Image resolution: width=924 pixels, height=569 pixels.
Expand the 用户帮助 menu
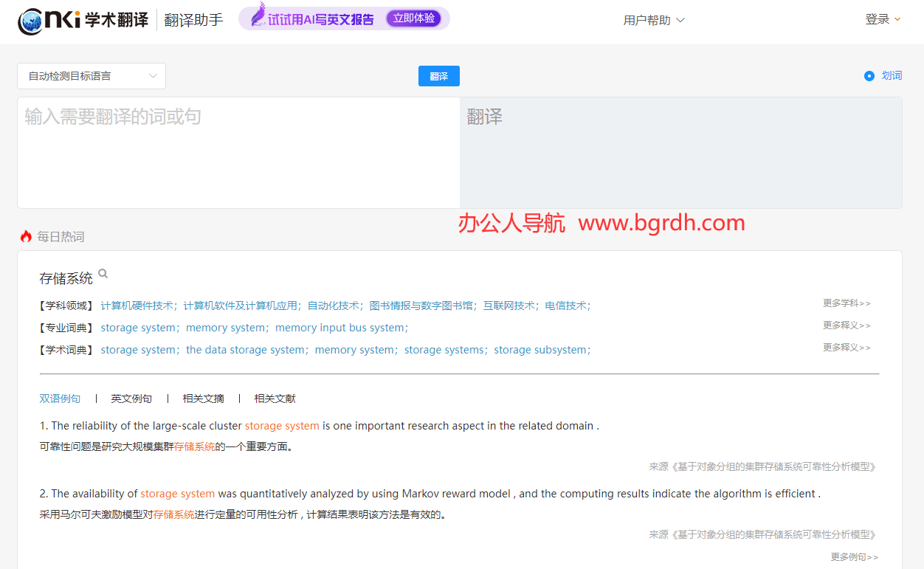654,20
